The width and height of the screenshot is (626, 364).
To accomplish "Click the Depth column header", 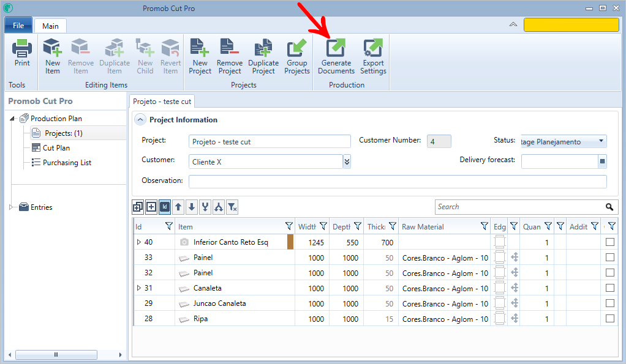I will click(x=341, y=226).
